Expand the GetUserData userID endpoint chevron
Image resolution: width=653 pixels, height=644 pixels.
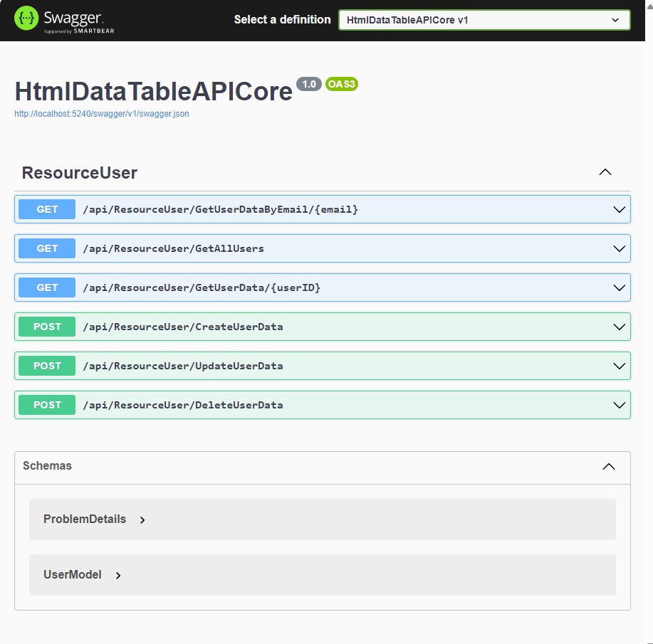tap(619, 288)
